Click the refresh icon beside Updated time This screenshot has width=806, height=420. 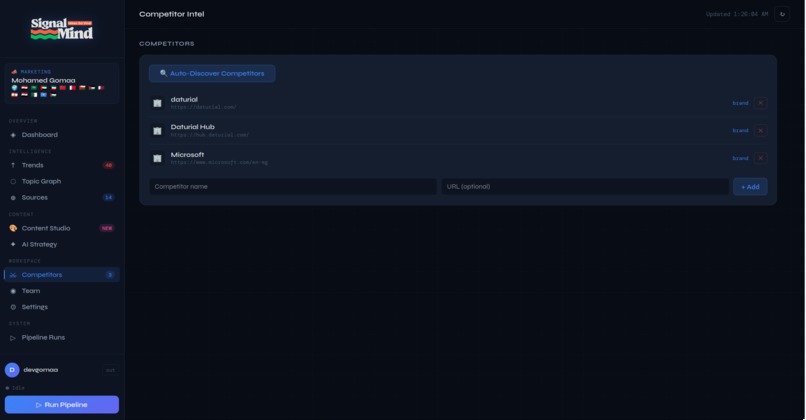pos(782,14)
